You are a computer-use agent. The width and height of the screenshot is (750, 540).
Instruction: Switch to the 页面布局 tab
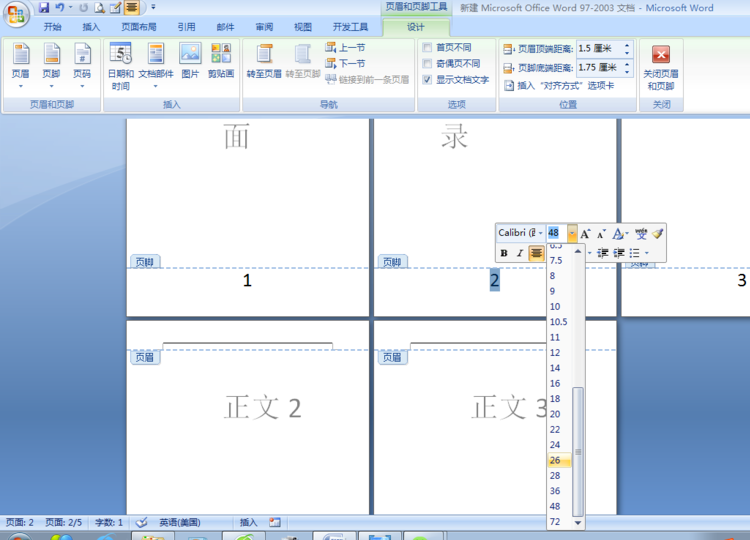pyautogui.click(x=139, y=27)
